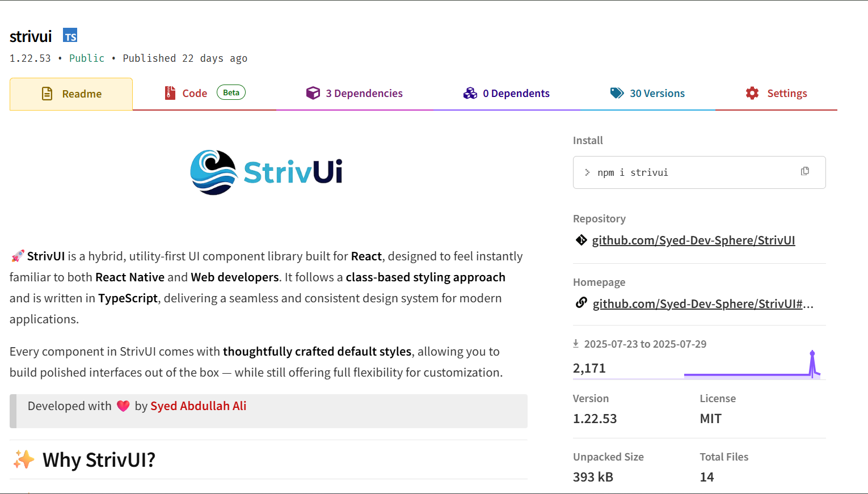Click the Code zip file icon
Screen dimensions: 868x494
(170, 93)
